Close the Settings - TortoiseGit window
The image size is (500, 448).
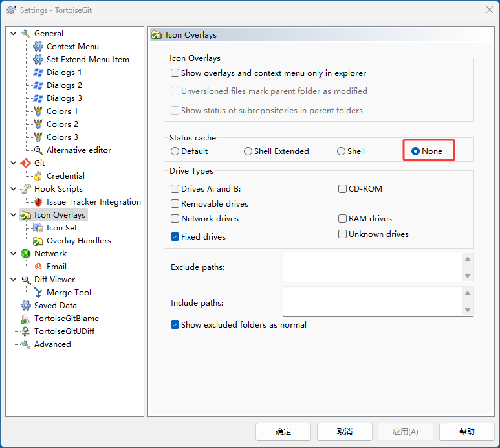(x=490, y=10)
